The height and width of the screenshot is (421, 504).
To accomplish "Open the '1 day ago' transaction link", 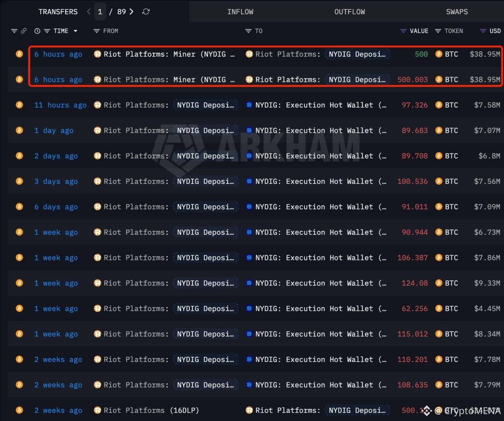I will click(54, 131).
